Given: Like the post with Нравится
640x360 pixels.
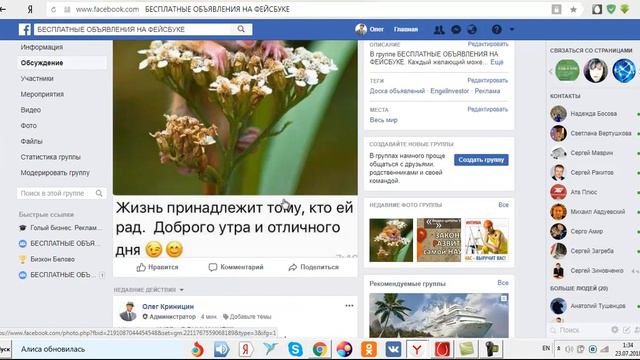Looking at the screenshot, I should [x=158, y=267].
